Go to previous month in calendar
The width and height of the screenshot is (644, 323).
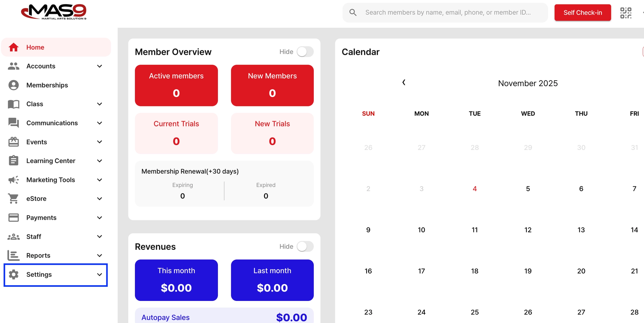coord(404,82)
